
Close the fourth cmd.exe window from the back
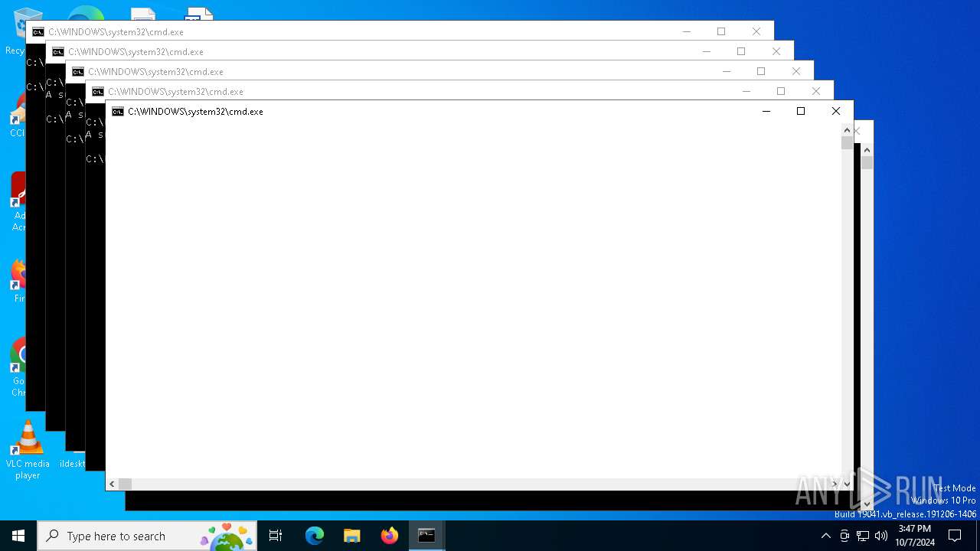coord(816,91)
